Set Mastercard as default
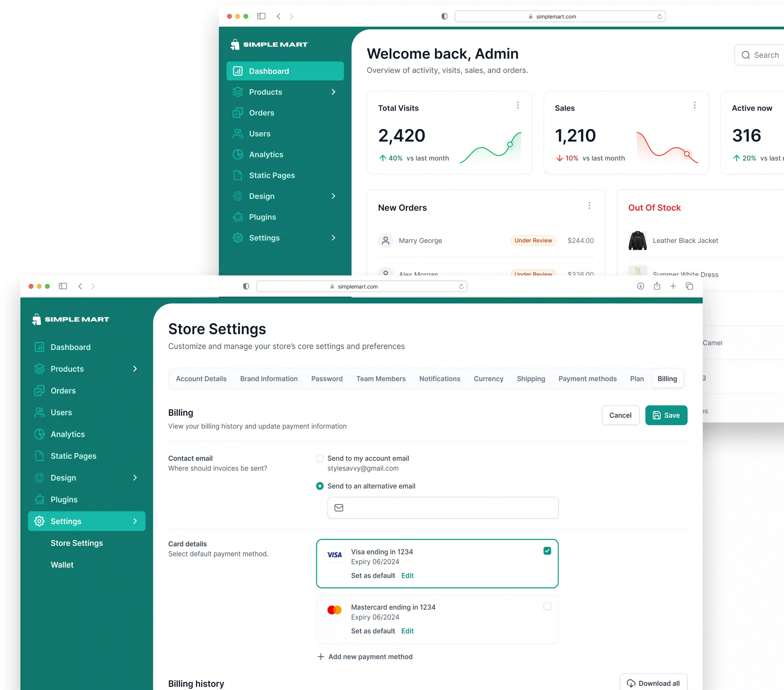Viewport: 784px width, 690px height. 373,631
